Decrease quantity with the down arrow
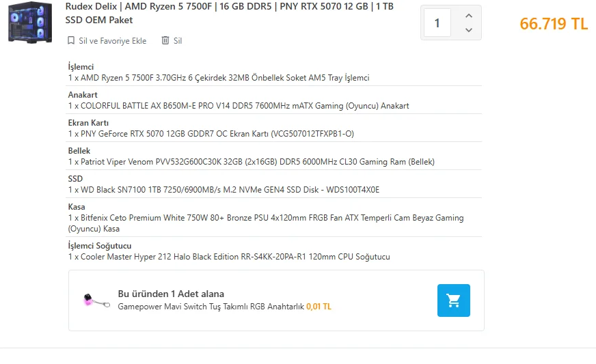This screenshot has width=596, height=364. pyautogui.click(x=469, y=29)
